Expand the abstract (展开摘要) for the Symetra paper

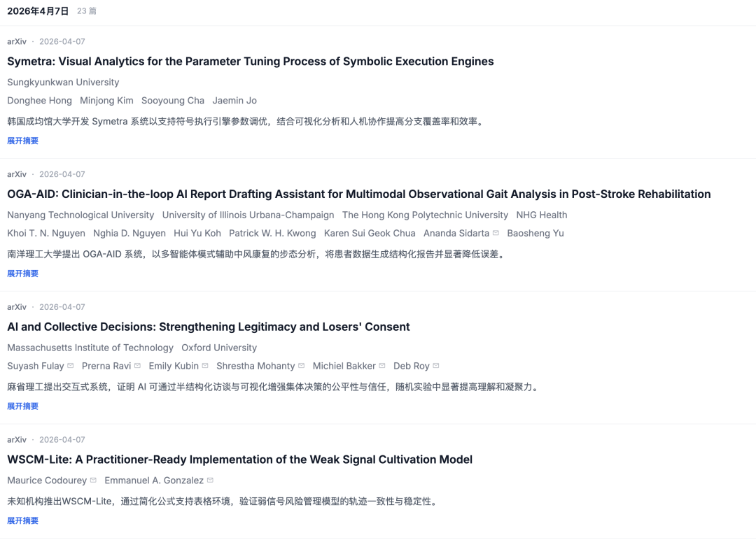23,141
